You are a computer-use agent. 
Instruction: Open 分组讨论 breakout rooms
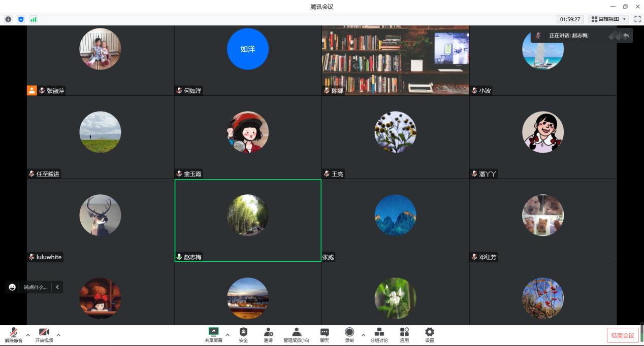click(x=379, y=335)
